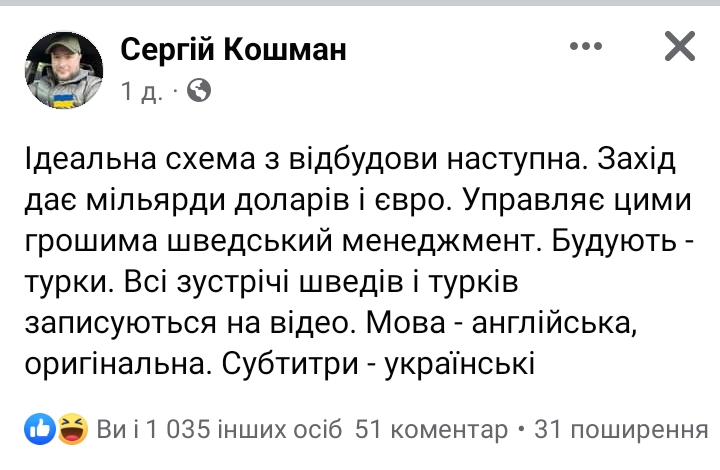720x470 pixels.
Task: Open Сергій Кошман's profile picture
Action: tap(64, 68)
